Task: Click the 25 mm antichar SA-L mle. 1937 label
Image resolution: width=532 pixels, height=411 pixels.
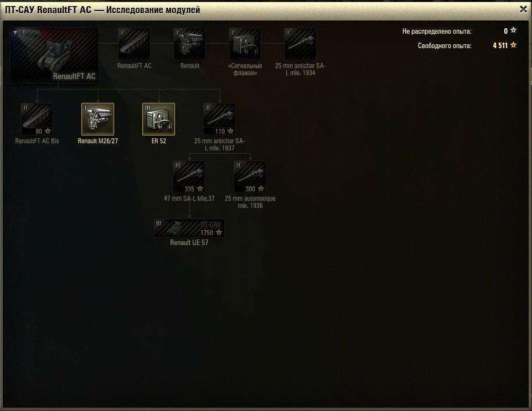Action: [220, 144]
